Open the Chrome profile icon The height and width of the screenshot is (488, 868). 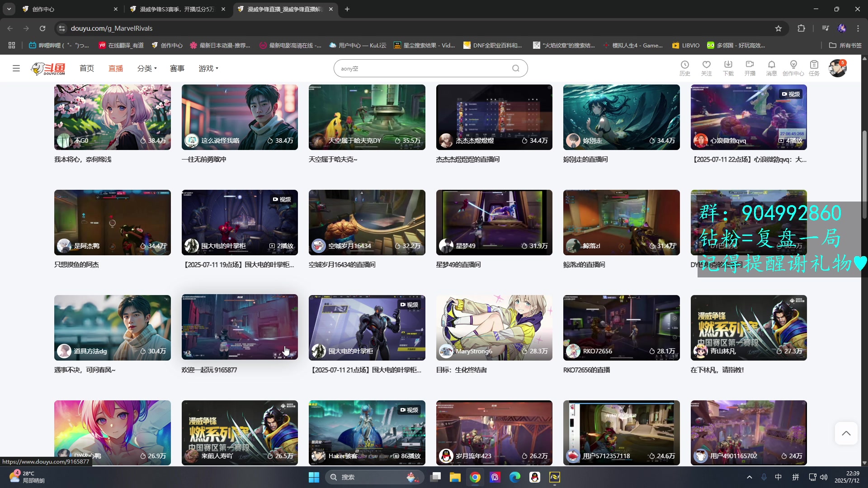tap(842, 28)
